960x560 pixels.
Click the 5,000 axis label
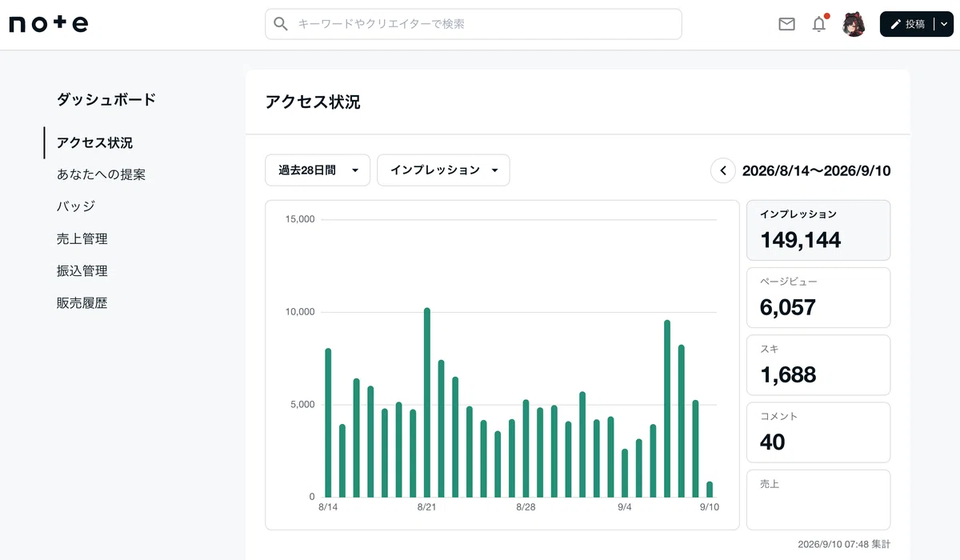pyautogui.click(x=302, y=405)
